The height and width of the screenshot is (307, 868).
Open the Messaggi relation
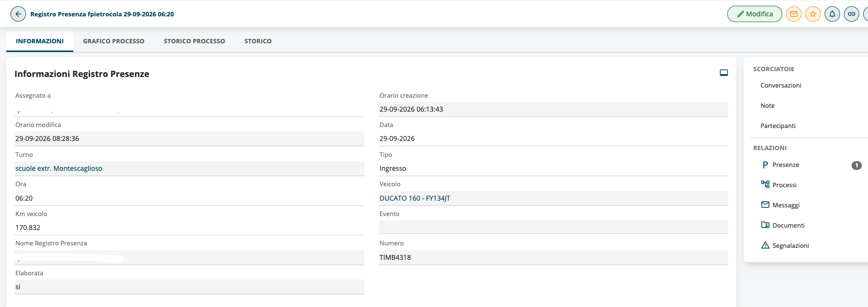(786, 205)
